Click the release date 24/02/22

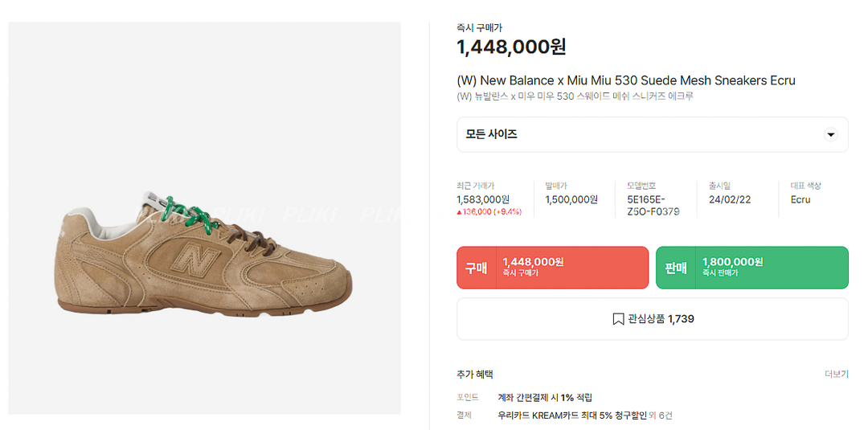tap(729, 199)
